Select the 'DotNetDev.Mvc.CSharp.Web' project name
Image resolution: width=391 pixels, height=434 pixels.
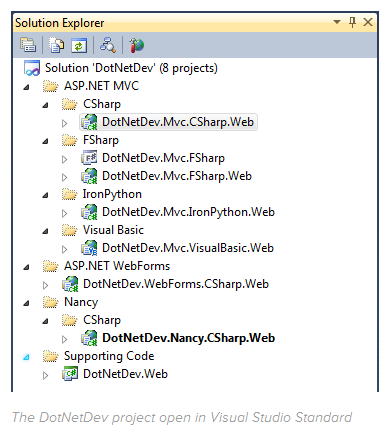pyautogui.click(x=178, y=122)
